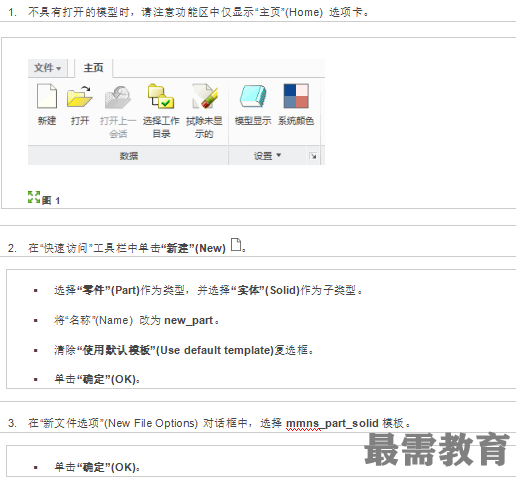Click the step 1 instruction mentioning Home
This screenshot has width=516, height=489.
point(199,12)
